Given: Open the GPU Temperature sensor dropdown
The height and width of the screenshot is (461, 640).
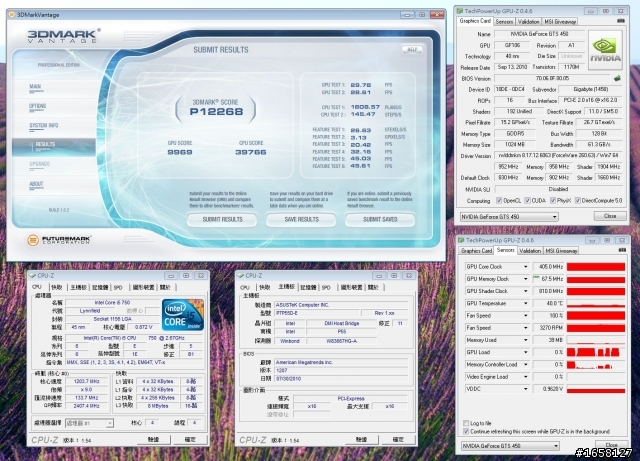Looking at the screenshot, I should click(x=525, y=303).
